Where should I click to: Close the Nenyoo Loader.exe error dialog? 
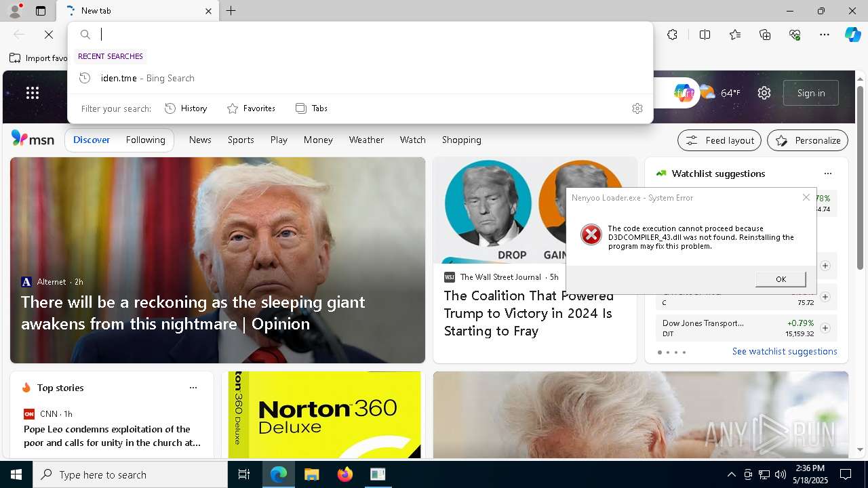[806, 197]
